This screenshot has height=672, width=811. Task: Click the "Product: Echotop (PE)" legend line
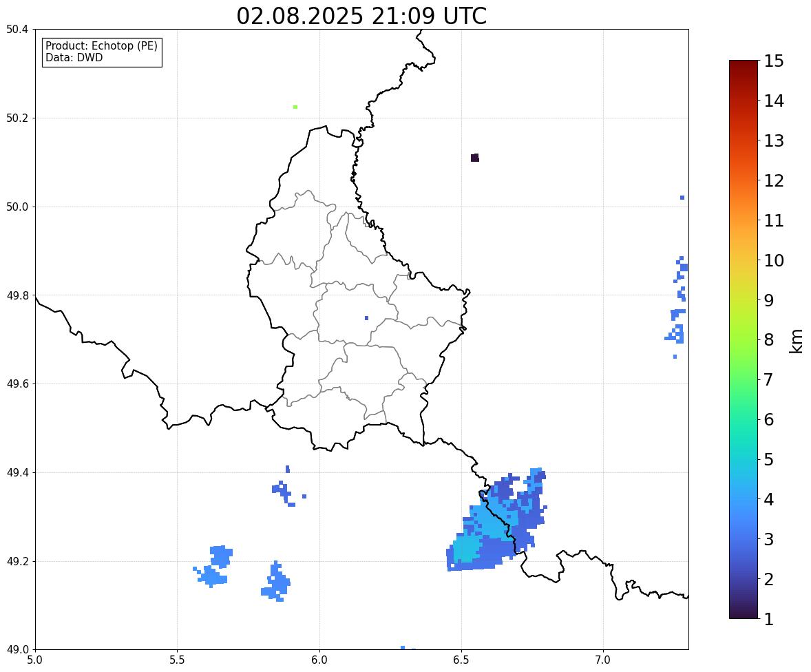coord(101,46)
